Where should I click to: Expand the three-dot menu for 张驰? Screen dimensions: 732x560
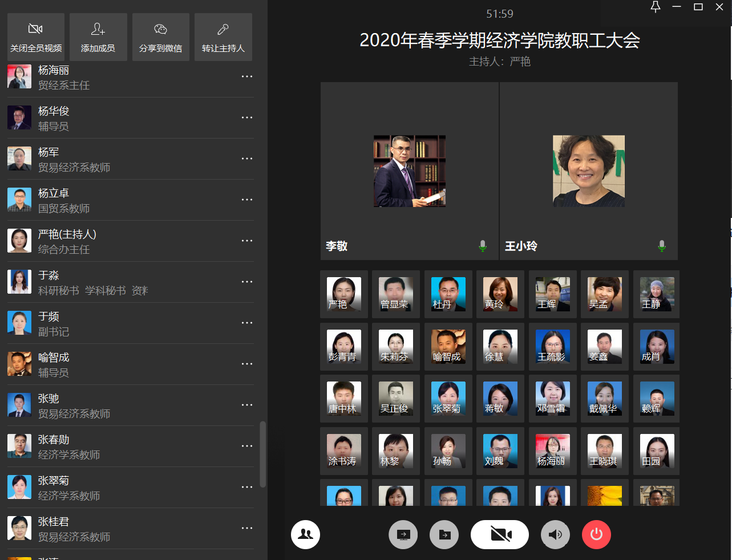246,405
